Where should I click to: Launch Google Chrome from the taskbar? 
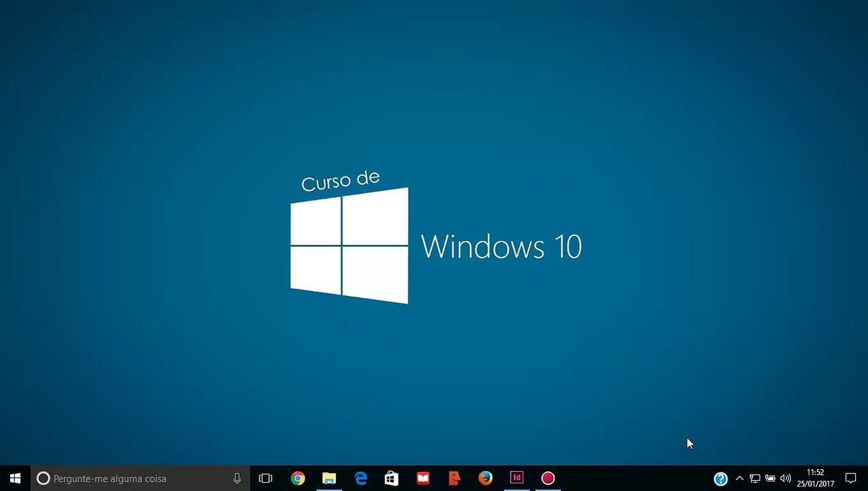click(298, 478)
